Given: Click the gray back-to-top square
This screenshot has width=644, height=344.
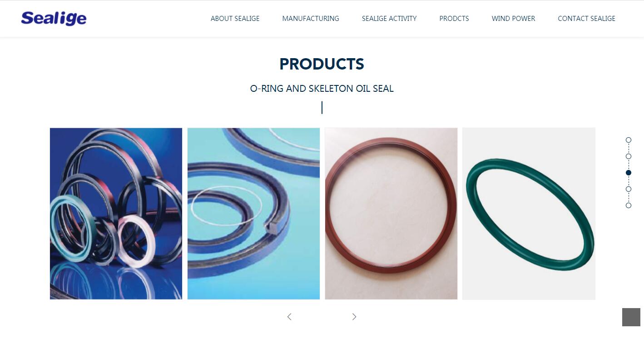Looking at the screenshot, I should 631,317.
